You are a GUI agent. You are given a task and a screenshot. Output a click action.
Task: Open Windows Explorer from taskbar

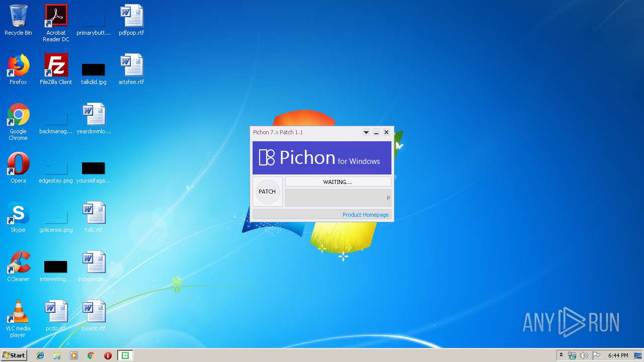click(57, 355)
